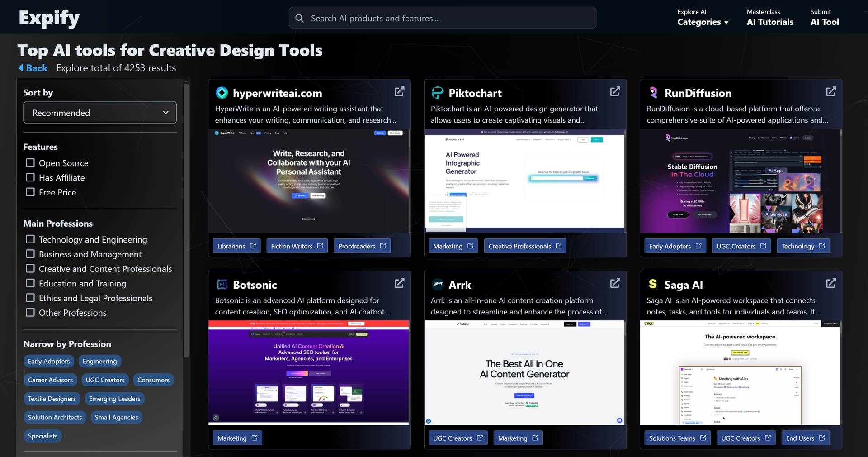Check Other Professions checkbox
Viewport: 868px width, 457px height.
[30, 312]
